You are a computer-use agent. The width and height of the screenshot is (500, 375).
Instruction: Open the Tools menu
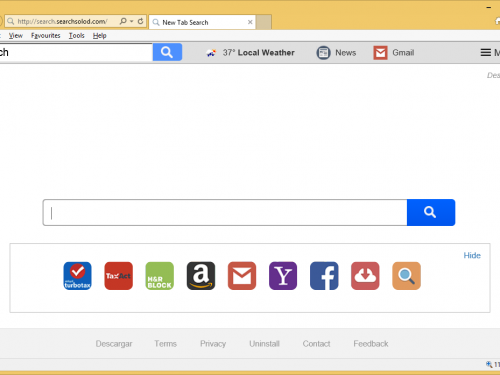coord(77,36)
